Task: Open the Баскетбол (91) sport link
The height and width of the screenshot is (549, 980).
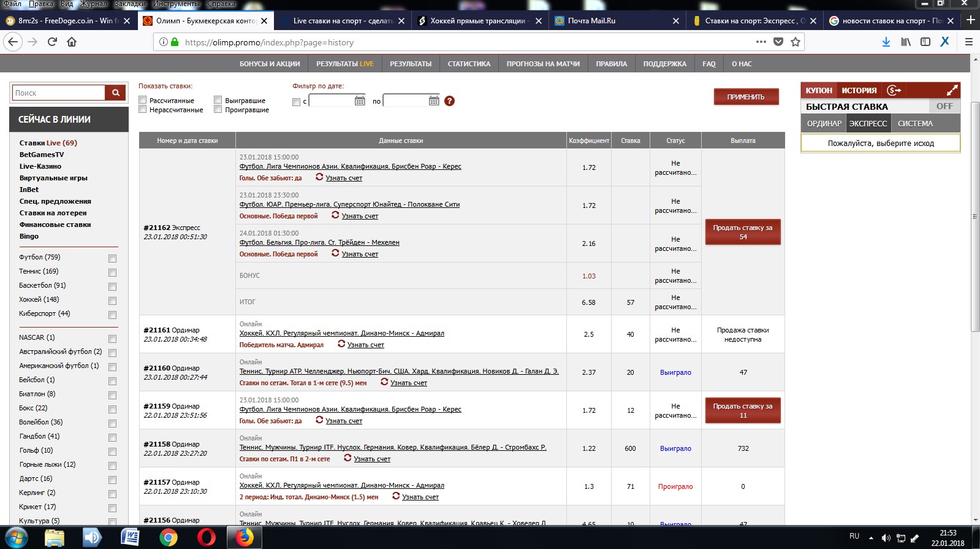Action: [42, 285]
